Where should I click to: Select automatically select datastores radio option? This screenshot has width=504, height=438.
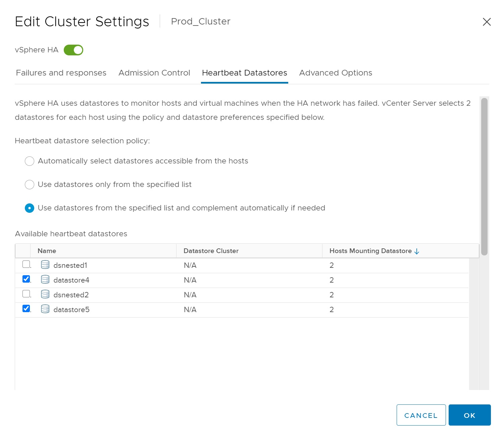point(30,161)
